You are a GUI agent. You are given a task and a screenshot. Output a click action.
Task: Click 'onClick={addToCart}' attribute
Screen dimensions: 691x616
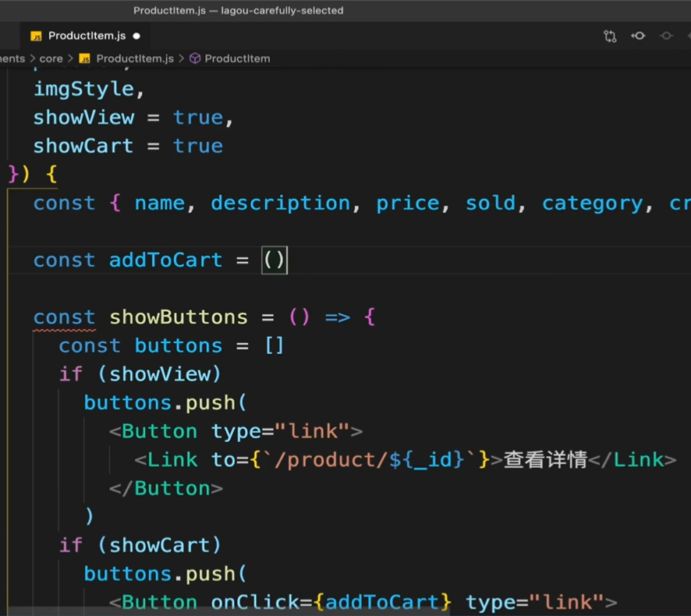[x=331, y=602]
